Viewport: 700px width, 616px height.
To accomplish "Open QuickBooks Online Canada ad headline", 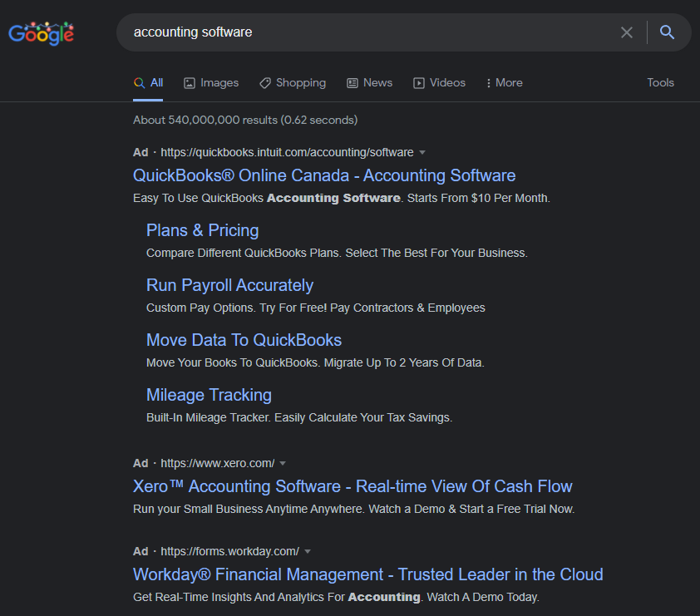I will tap(324, 175).
